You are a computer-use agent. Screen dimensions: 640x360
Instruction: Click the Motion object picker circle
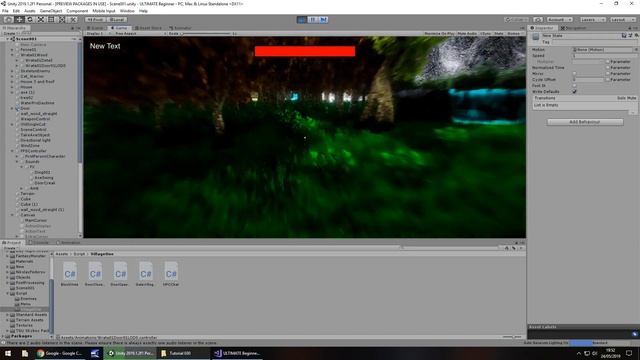coord(636,50)
